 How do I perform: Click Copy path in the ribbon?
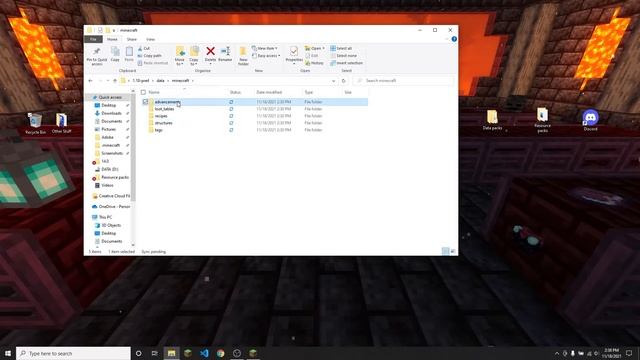(149, 56)
